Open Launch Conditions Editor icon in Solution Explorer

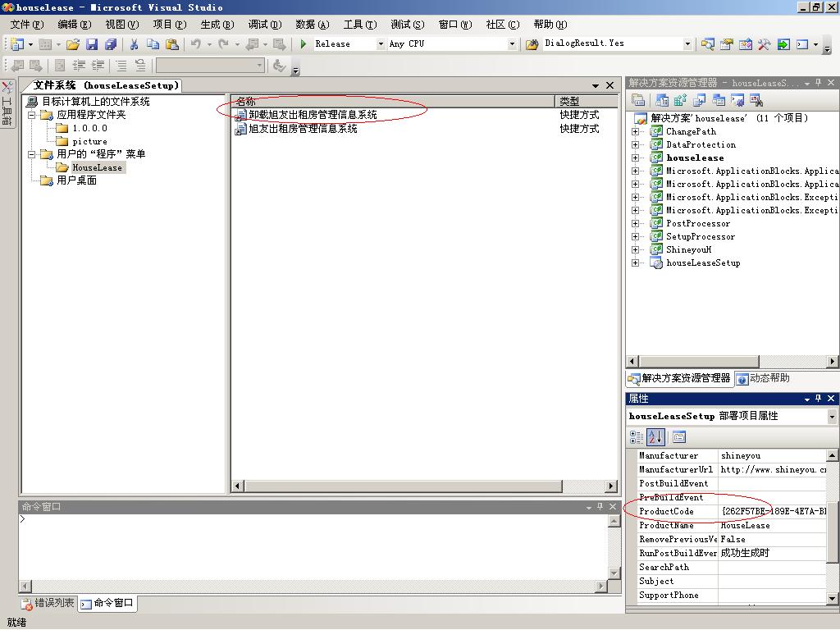pos(756,100)
